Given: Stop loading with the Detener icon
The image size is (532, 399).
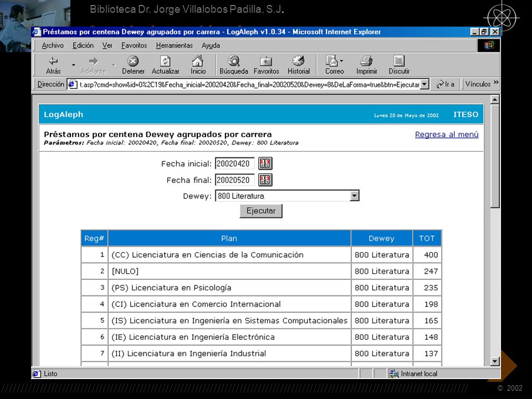Looking at the screenshot, I should (x=133, y=61).
